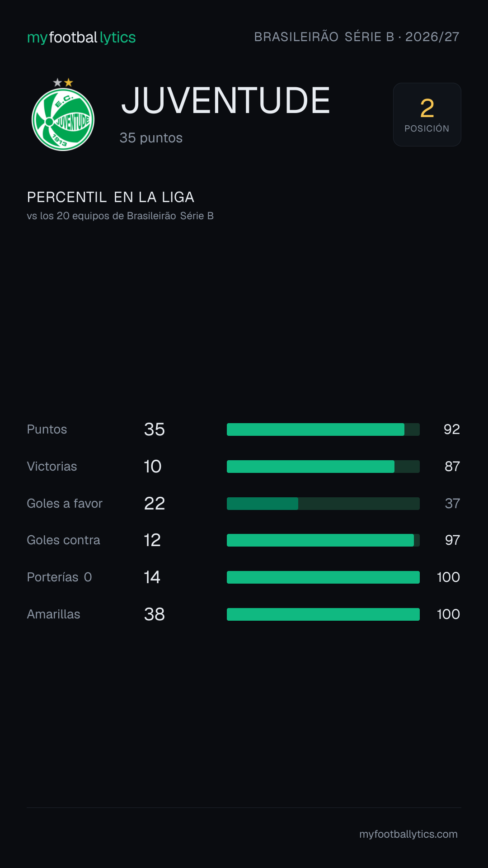This screenshot has width=488, height=868.
Task: Select the Puntos stat label
Action: pos(47,429)
